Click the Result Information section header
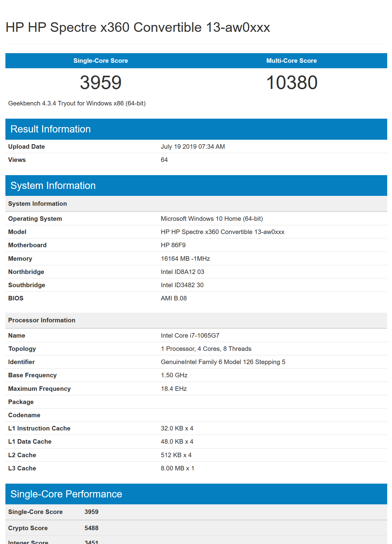This screenshot has height=544, width=392. point(50,129)
